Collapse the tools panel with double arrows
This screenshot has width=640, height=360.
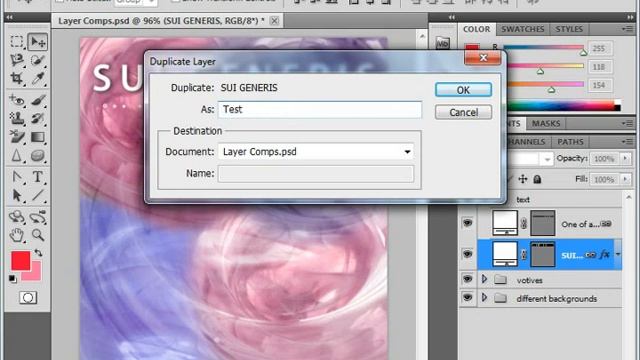tap(9, 17)
